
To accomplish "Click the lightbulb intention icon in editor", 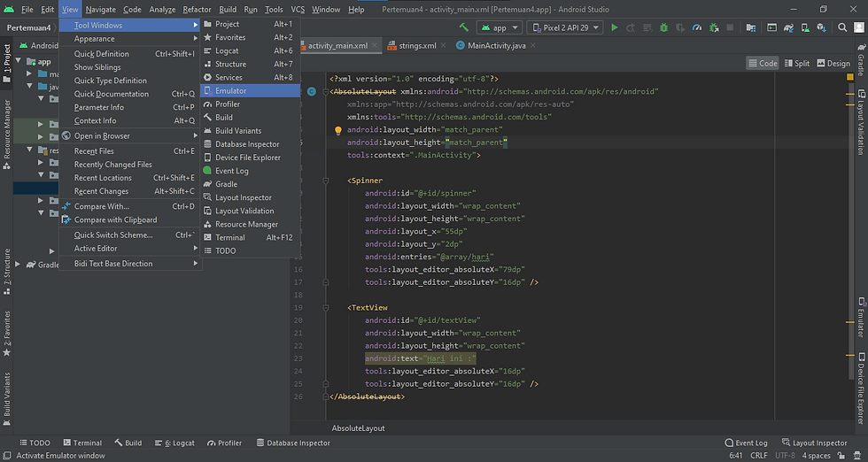I will click(337, 131).
